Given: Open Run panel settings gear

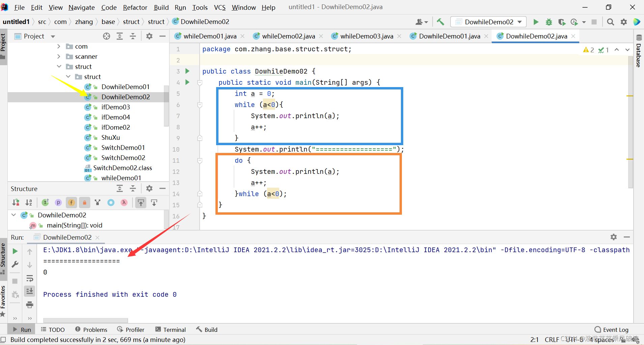Looking at the screenshot, I should pyautogui.click(x=614, y=237).
